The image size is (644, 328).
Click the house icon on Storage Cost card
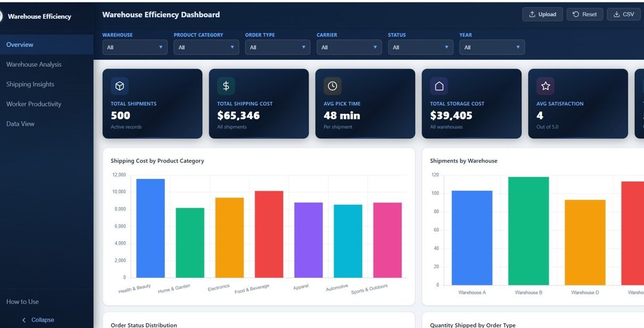pyautogui.click(x=439, y=86)
